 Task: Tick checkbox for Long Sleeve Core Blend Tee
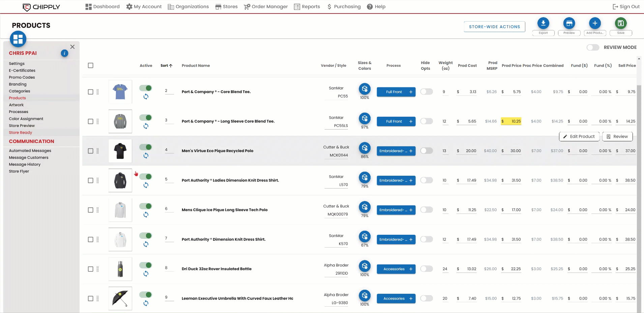[90, 121]
